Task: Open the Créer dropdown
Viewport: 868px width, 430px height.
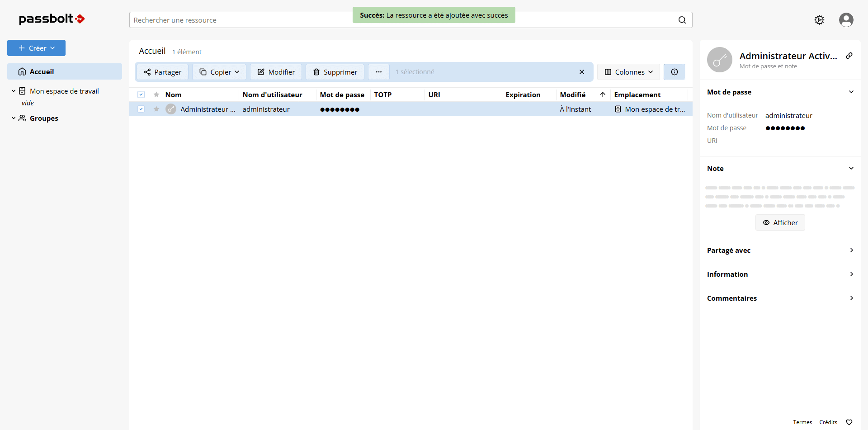Action: pos(37,48)
